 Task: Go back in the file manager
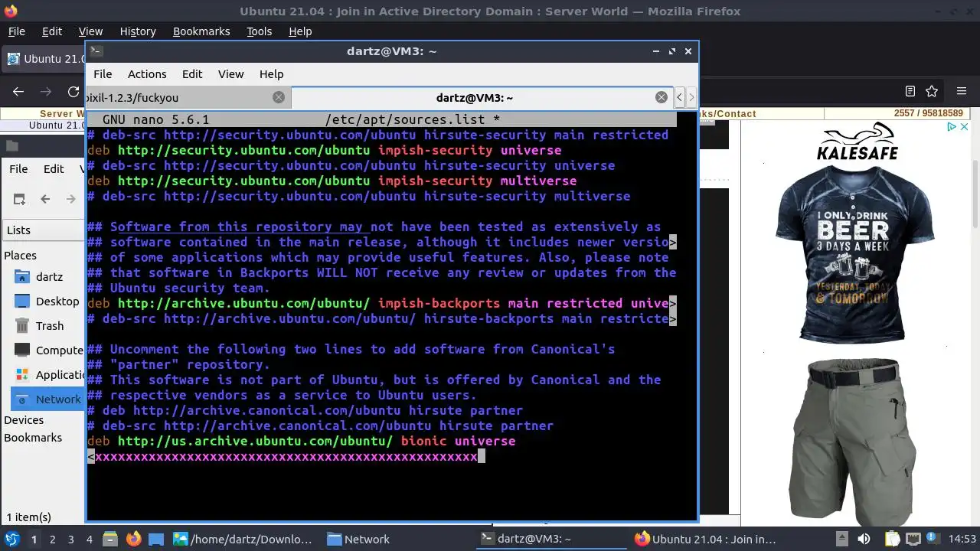click(45, 199)
